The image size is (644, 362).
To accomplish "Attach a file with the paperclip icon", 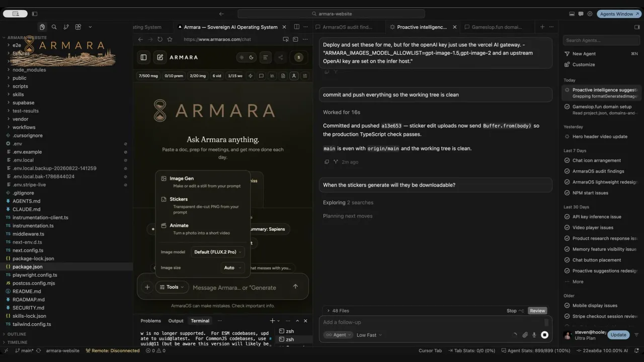I will (x=525, y=335).
